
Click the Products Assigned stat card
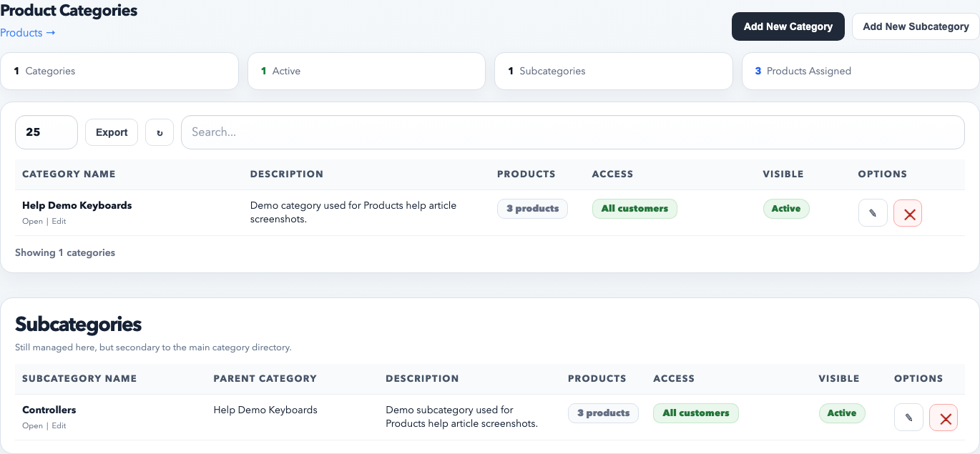tap(861, 71)
